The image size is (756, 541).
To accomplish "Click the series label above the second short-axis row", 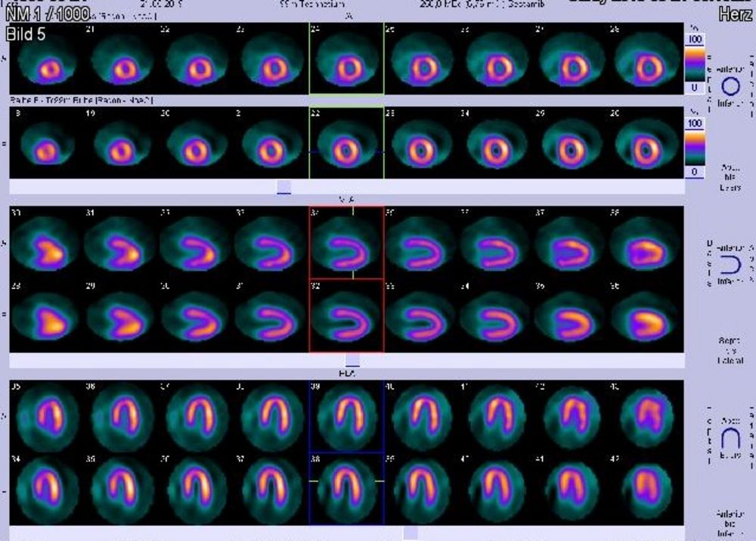I will [x=82, y=101].
